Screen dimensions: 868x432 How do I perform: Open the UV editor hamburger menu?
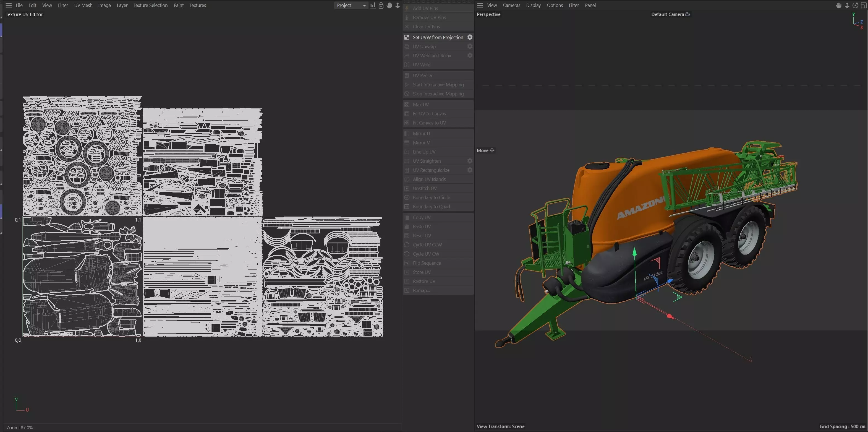point(9,6)
